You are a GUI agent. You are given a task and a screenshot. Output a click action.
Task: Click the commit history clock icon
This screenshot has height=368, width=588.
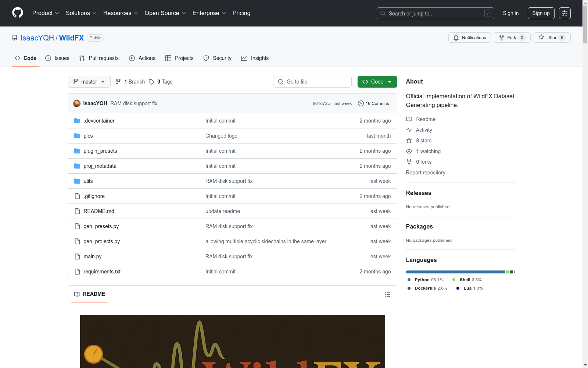pos(361,103)
